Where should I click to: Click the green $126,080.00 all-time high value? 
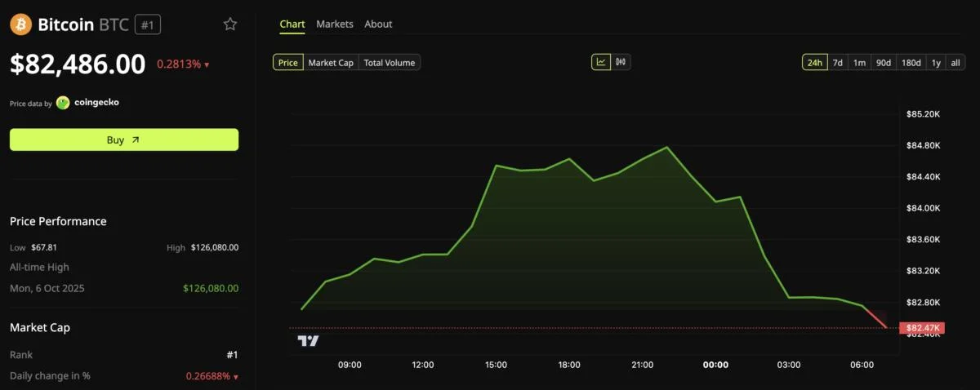(211, 288)
